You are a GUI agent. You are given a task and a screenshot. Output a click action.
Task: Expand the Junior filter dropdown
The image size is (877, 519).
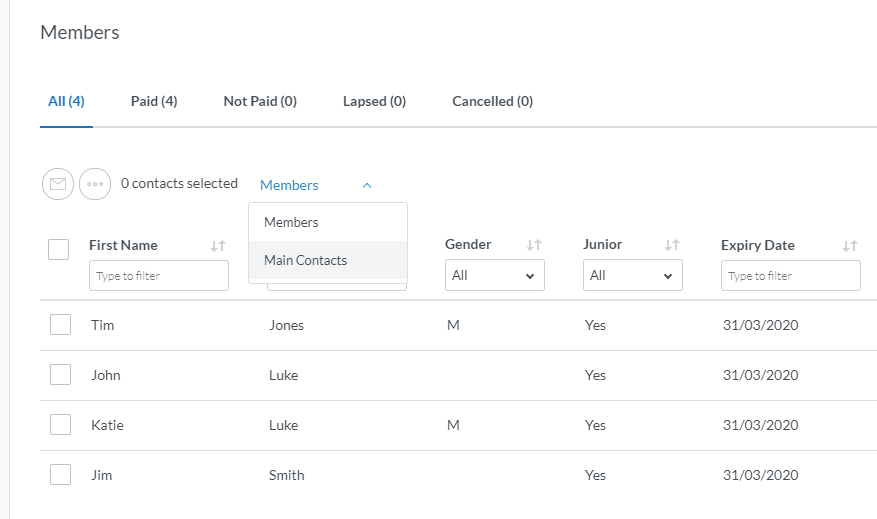632,275
